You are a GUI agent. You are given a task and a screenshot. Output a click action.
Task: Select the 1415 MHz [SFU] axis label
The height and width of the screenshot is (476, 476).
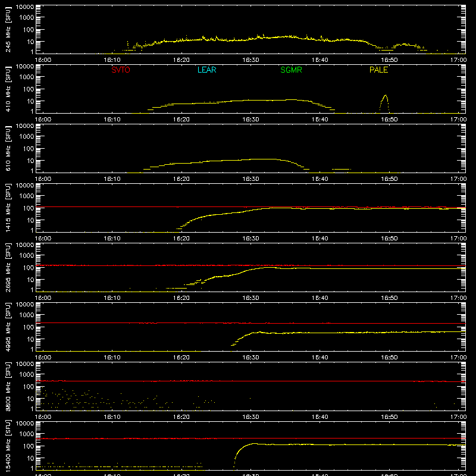point(8,208)
